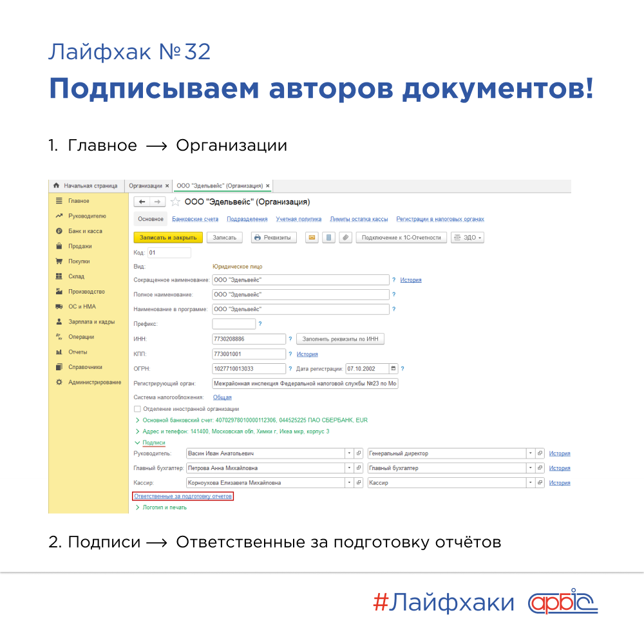The height and width of the screenshot is (644, 644).
Task: Open Продажи shopping bag icon
Action: [59, 246]
